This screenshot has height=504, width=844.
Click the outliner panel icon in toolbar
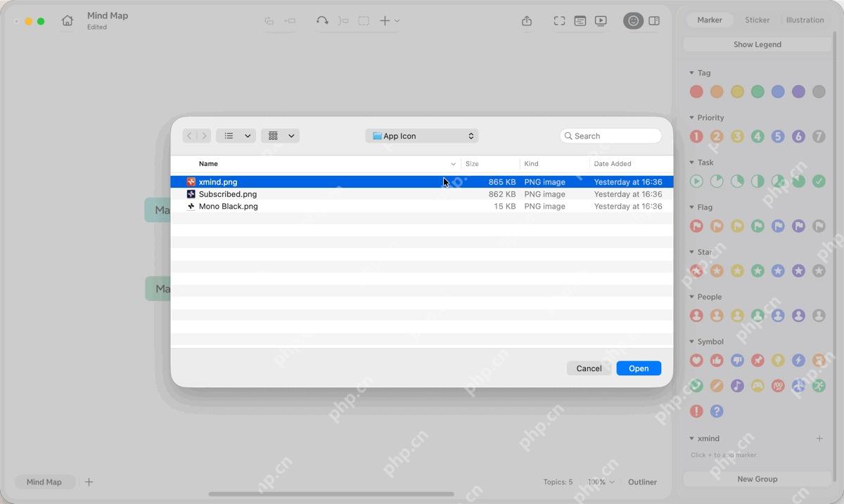580,21
